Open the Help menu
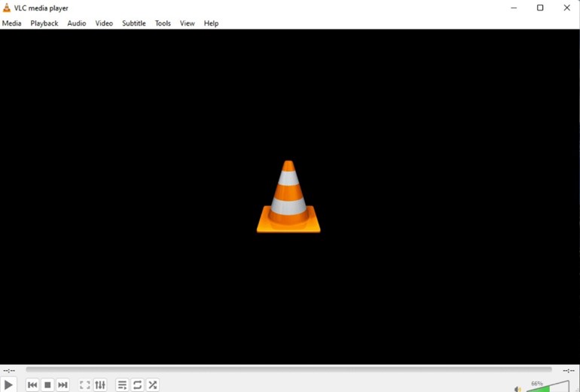The height and width of the screenshot is (392, 580). click(211, 23)
